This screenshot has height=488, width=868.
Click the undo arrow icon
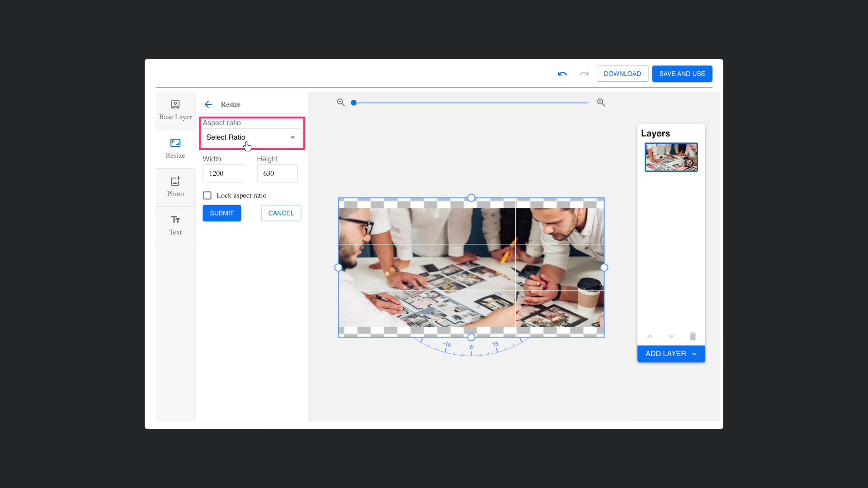pos(562,74)
